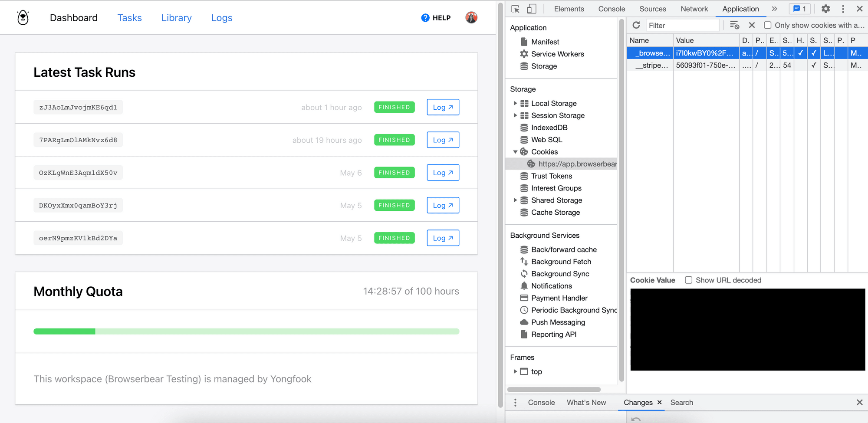Enable Show URL decoded
Viewport: 868px width, 423px height.
click(x=688, y=280)
